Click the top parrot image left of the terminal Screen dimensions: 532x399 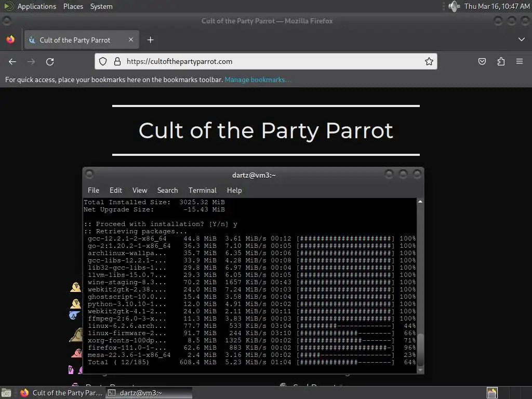coord(75,287)
